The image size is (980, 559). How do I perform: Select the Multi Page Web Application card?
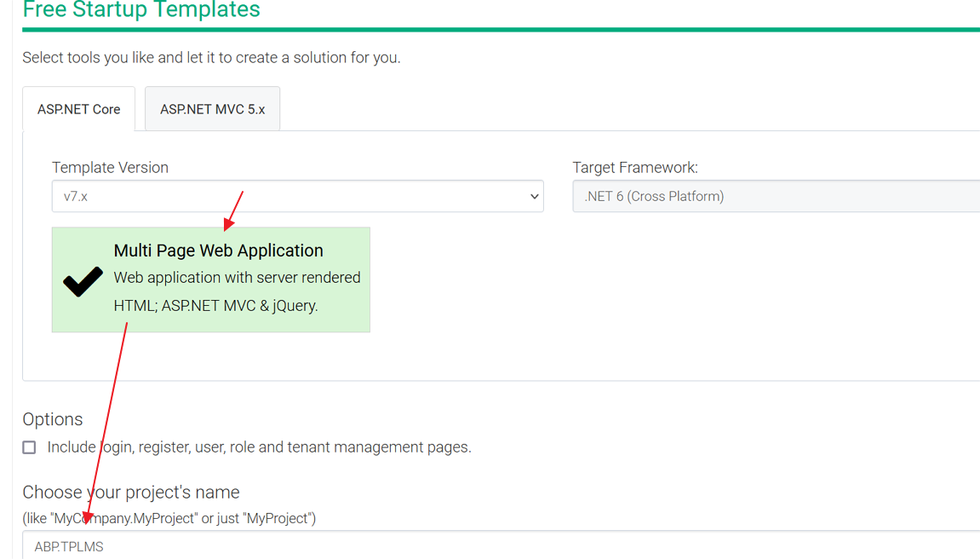tap(211, 279)
